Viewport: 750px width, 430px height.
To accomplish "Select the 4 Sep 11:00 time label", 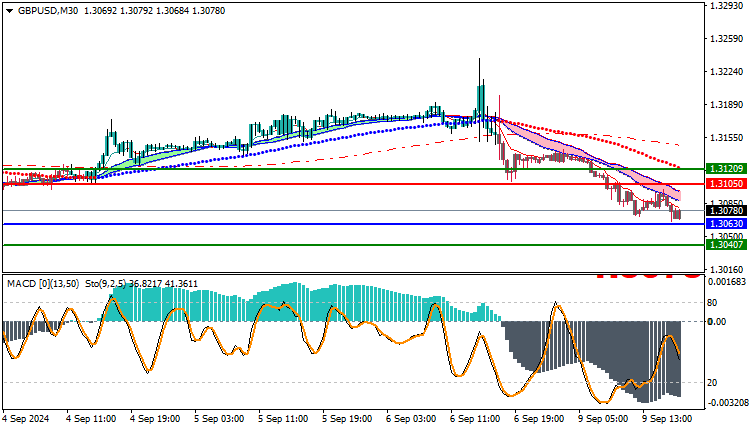I will [x=91, y=419].
